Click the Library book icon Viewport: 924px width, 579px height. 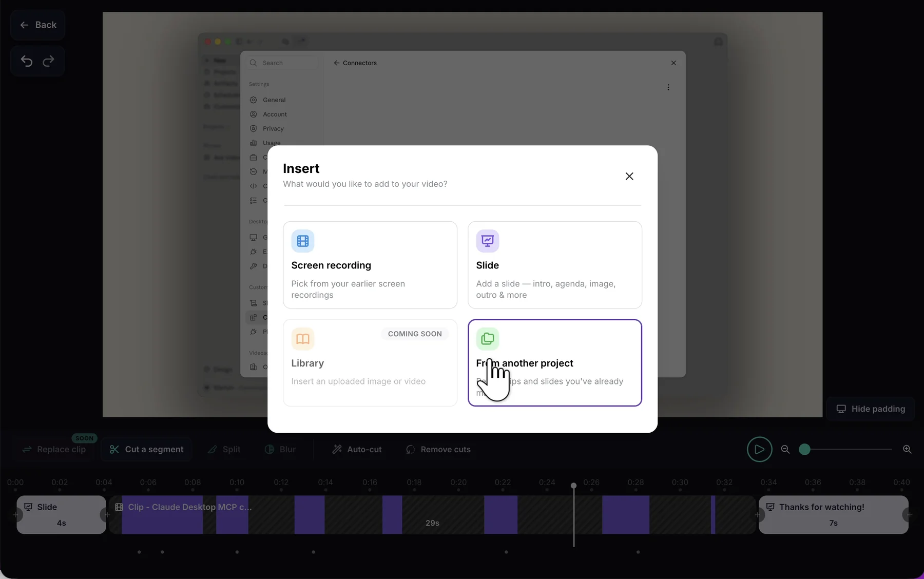(303, 339)
